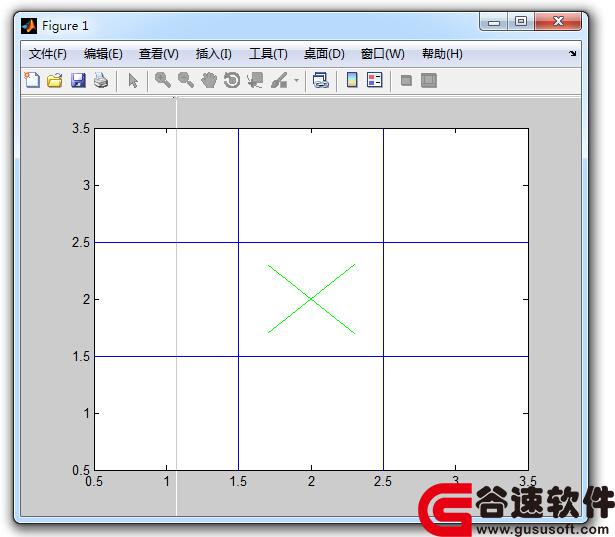Activate the Zoom In magnifier tool
The height and width of the screenshot is (537, 615).
[163, 80]
